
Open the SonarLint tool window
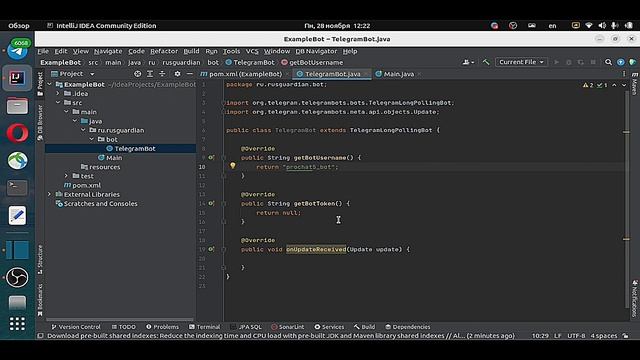287,327
